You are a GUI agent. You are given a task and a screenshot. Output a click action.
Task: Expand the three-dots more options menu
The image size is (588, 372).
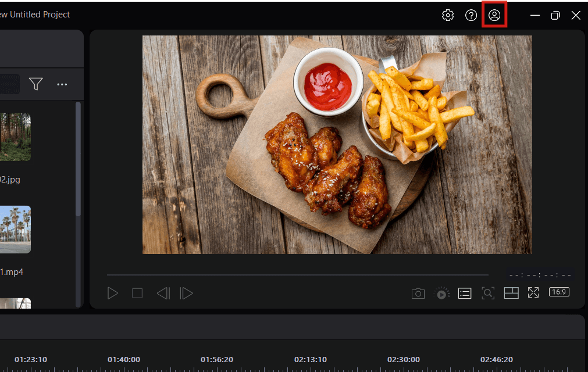(x=62, y=84)
